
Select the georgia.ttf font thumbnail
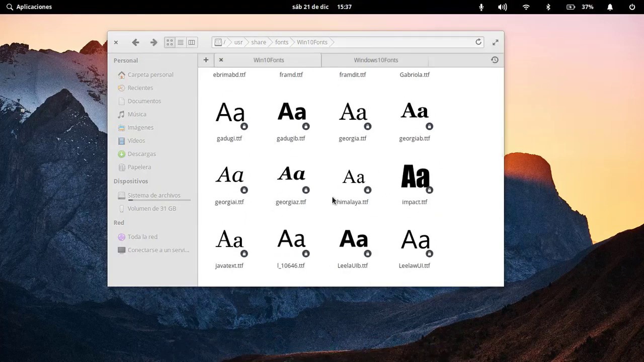[x=354, y=114]
